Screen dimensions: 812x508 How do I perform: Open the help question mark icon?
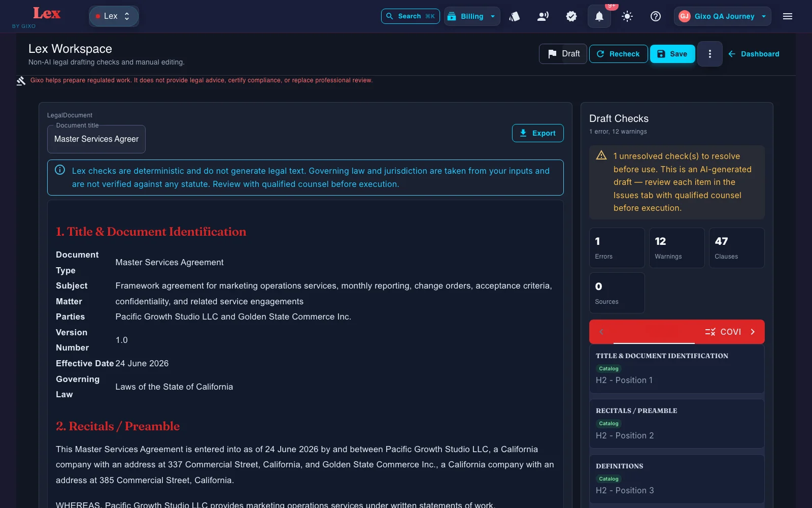[x=656, y=16]
